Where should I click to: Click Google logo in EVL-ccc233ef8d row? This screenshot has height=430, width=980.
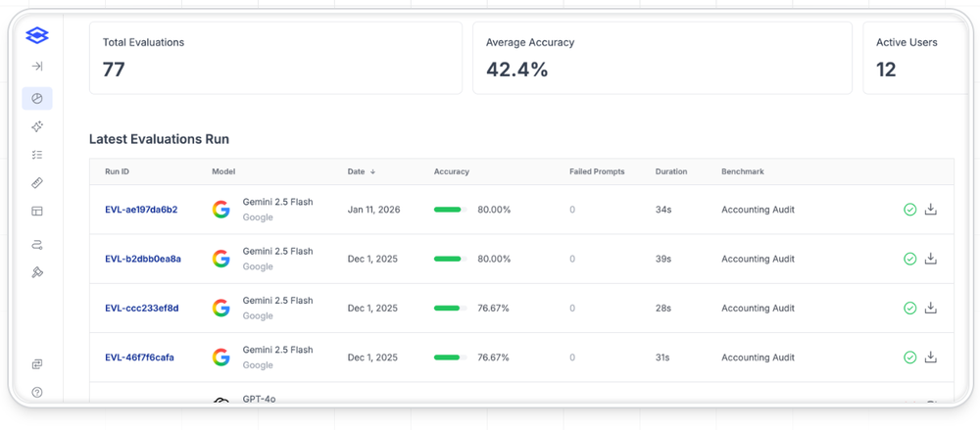tap(221, 309)
